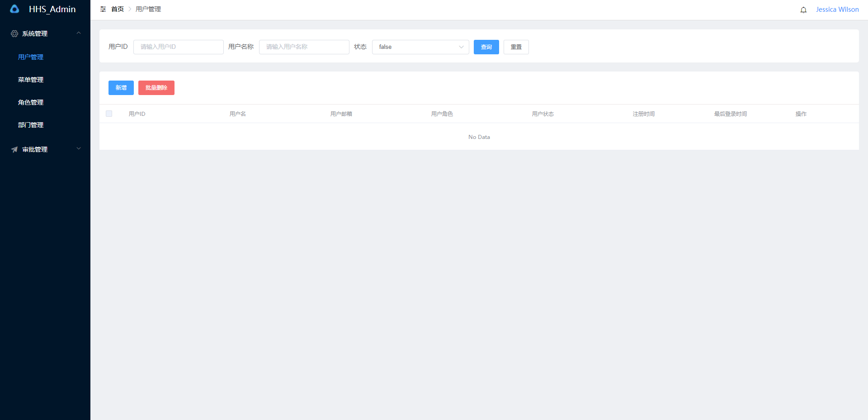Screen dimensions: 868x420
Task: Click the 用户ID column header
Action: point(137,114)
